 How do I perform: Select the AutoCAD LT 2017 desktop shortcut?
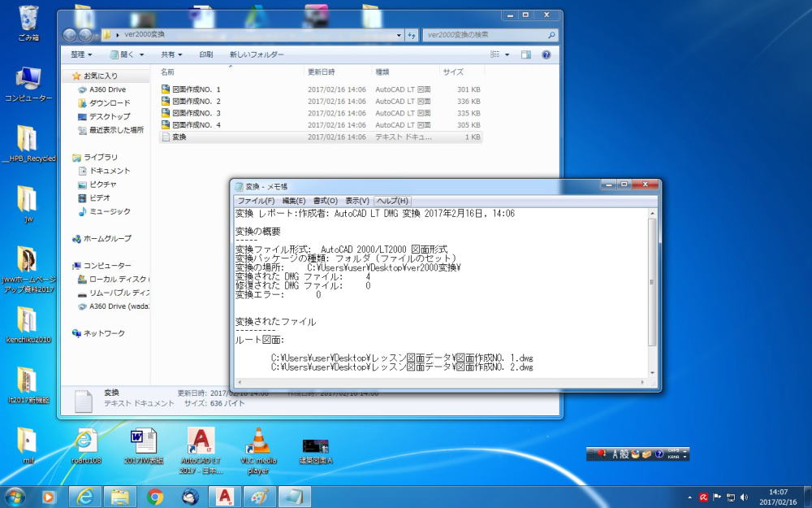(x=201, y=450)
